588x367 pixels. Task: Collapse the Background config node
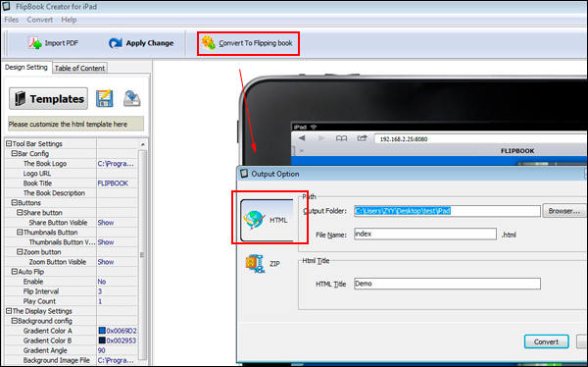pos(15,321)
